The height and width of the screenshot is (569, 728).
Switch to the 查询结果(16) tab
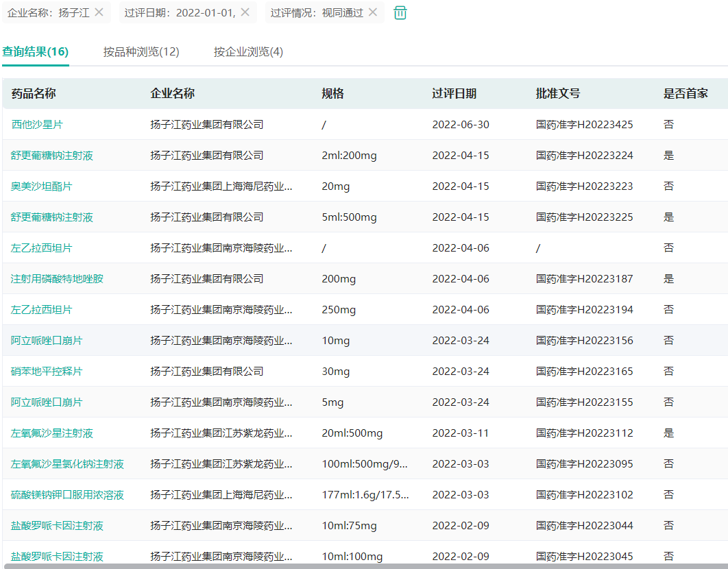pyautogui.click(x=35, y=52)
